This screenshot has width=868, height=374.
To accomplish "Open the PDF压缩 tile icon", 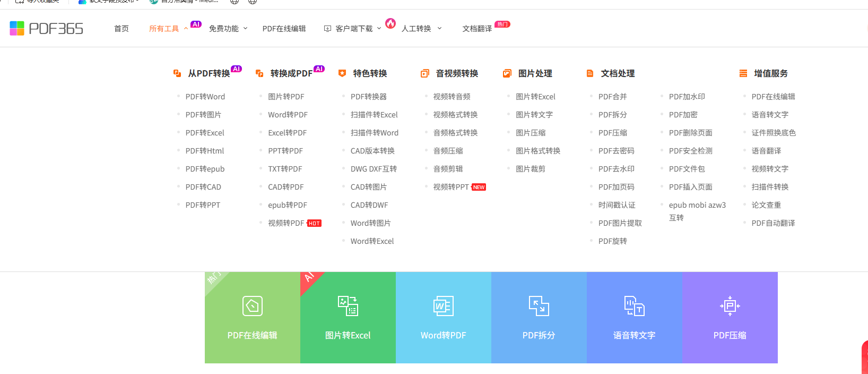I will pos(730,306).
